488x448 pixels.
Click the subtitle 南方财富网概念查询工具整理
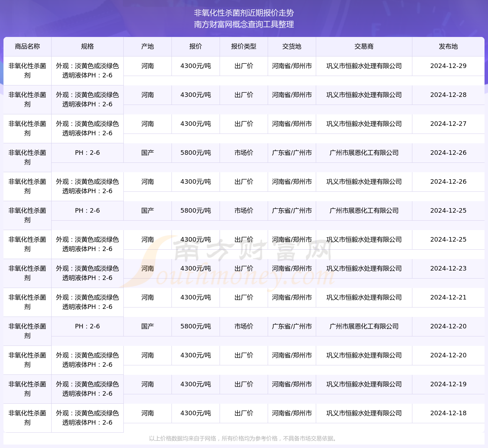coord(244,24)
